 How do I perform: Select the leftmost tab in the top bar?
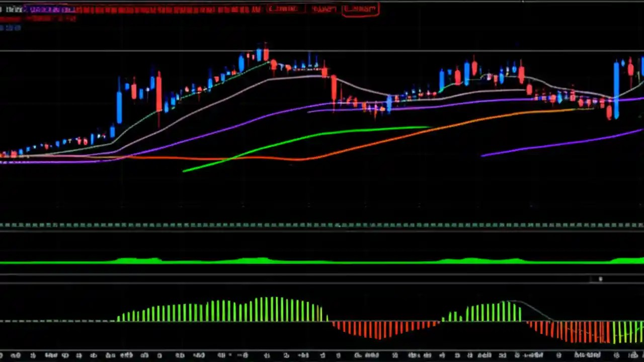click(14, 9)
